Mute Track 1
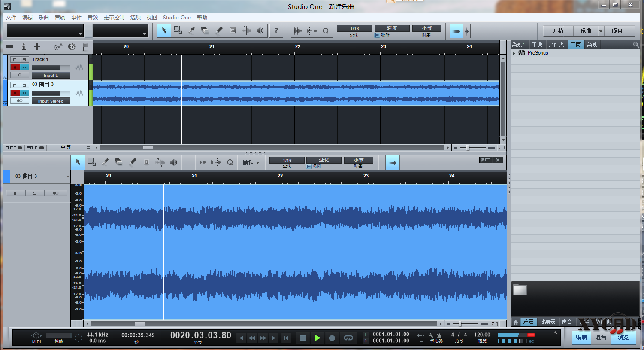The height and width of the screenshot is (350, 644). pyautogui.click(x=15, y=60)
